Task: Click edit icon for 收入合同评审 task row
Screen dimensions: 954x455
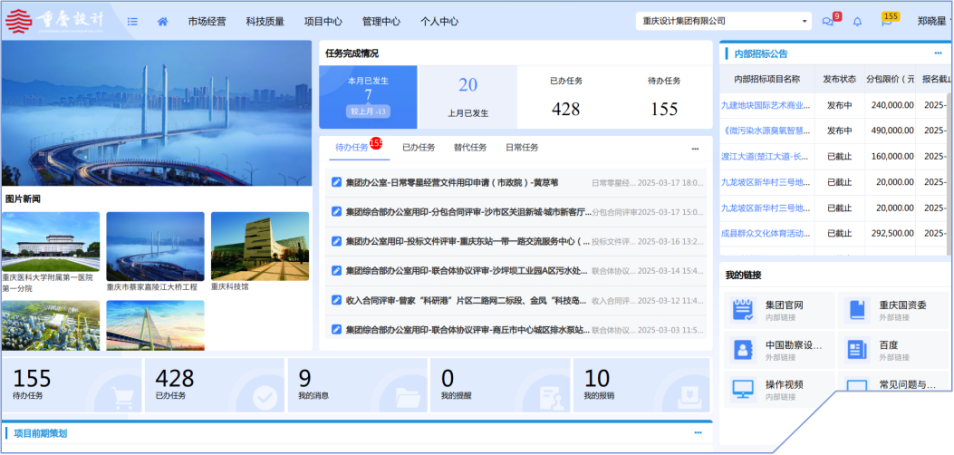Action: click(x=336, y=300)
